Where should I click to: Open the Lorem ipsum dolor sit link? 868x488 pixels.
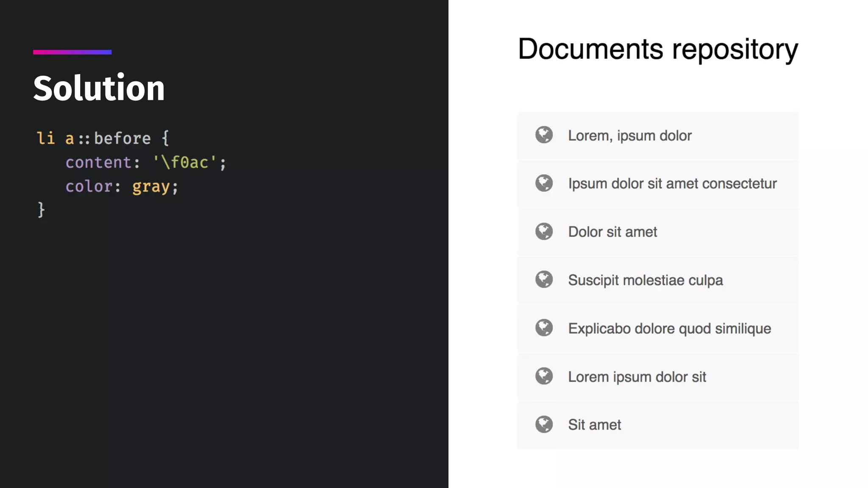coord(637,377)
